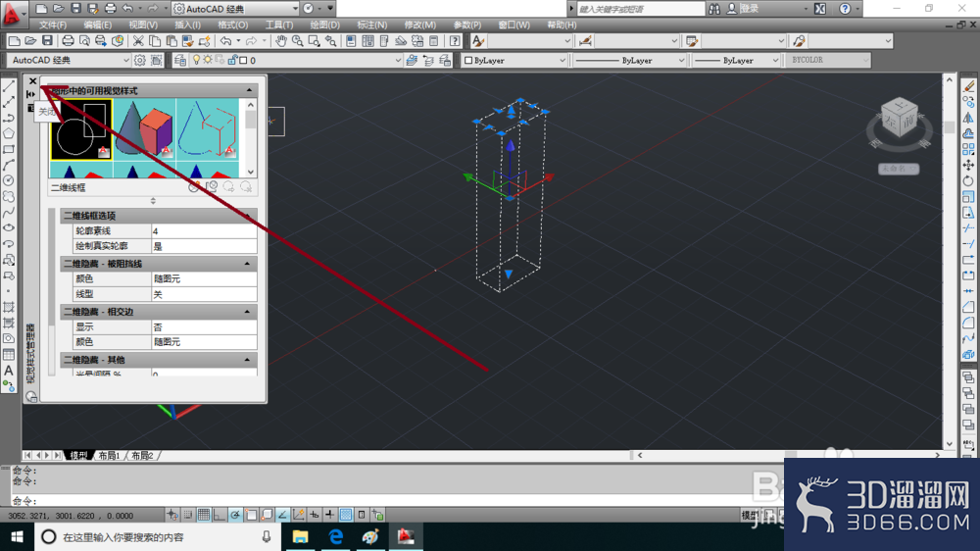
Task: Click the ViewCube navigation cube
Action: coord(899,119)
